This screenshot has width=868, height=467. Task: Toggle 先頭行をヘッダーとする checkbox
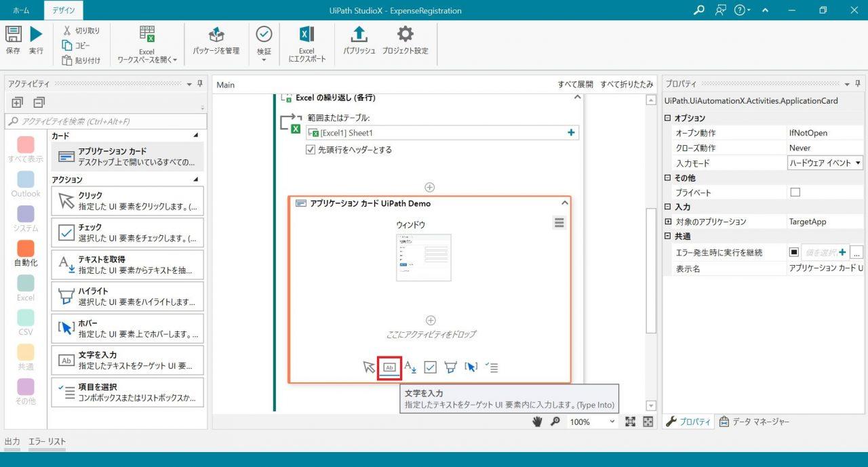tap(311, 150)
